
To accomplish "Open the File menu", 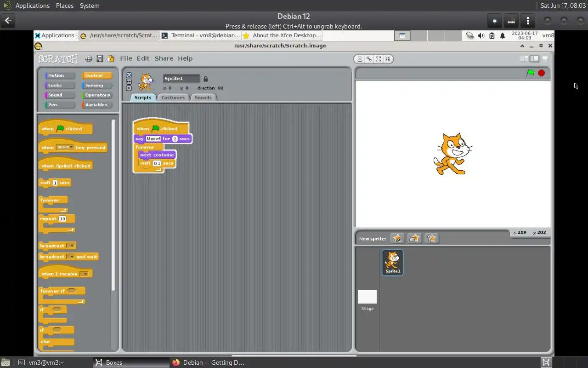I will click(126, 58).
